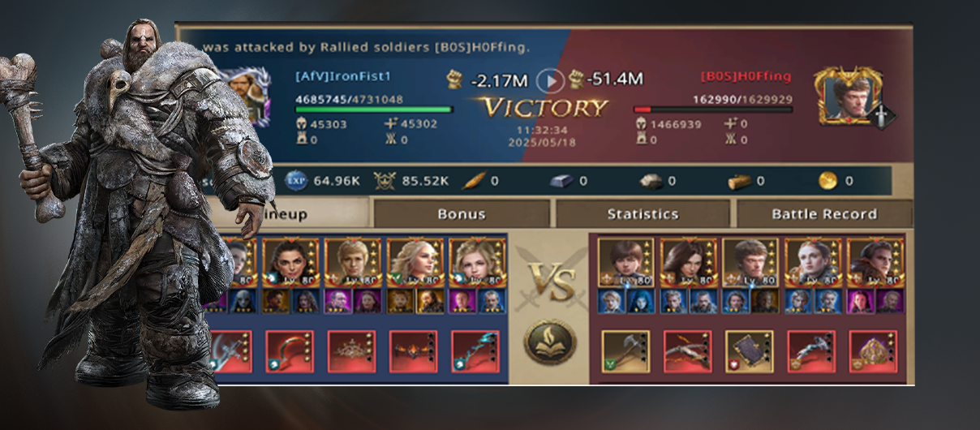Select the defender's book equipment card
Screen dimensions: 980x430
(x=749, y=351)
